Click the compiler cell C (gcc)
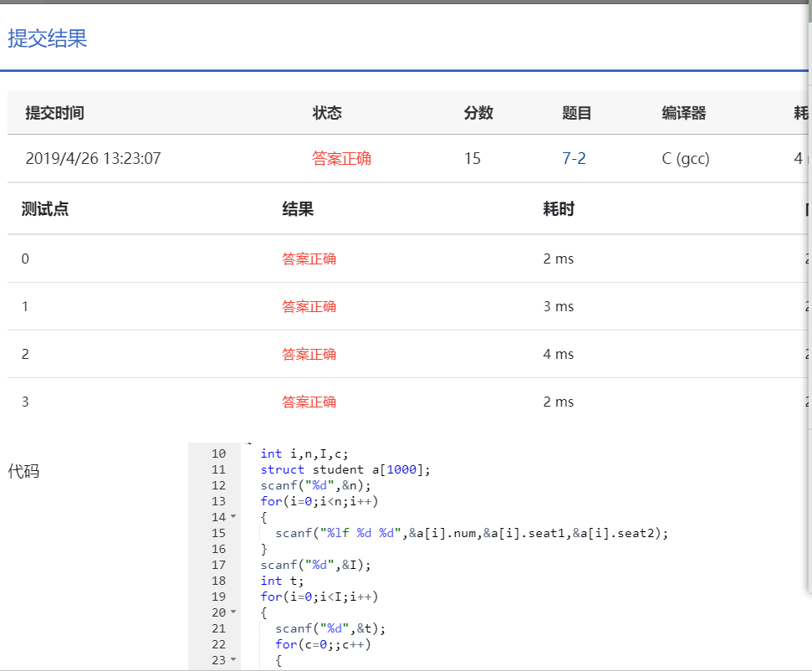Screen dimensions: 812x671 click(686, 159)
